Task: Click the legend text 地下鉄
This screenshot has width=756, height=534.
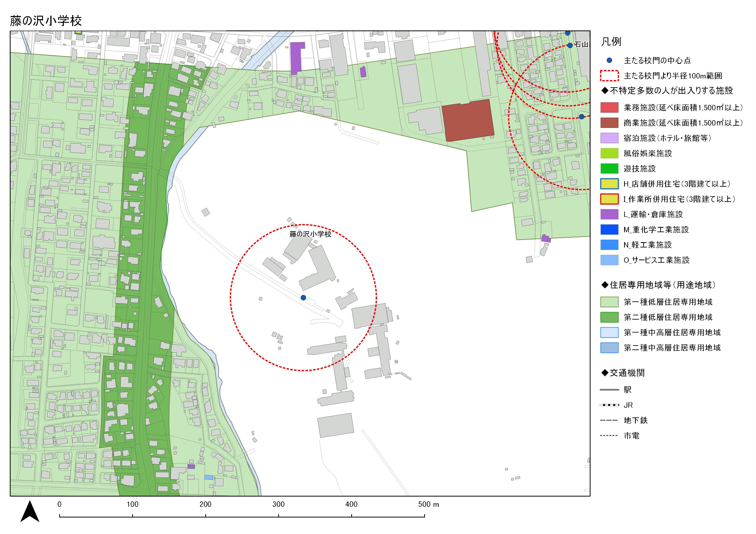Action: pyautogui.click(x=636, y=421)
